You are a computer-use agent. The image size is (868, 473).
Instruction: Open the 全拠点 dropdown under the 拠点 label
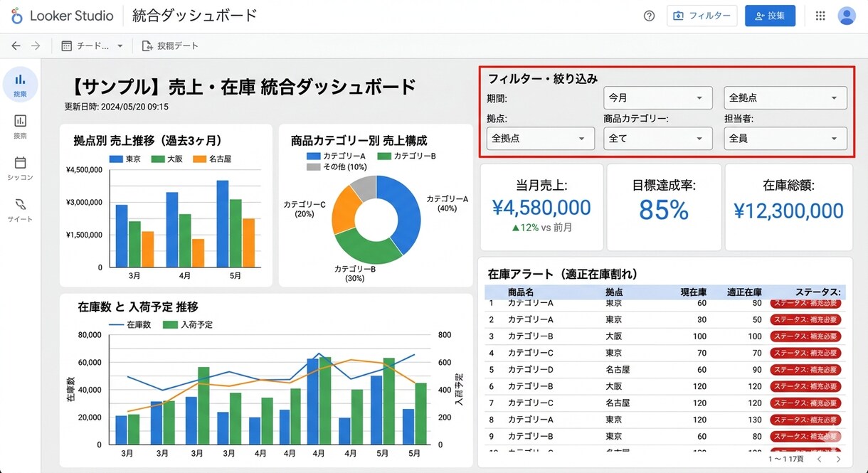[541, 139]
